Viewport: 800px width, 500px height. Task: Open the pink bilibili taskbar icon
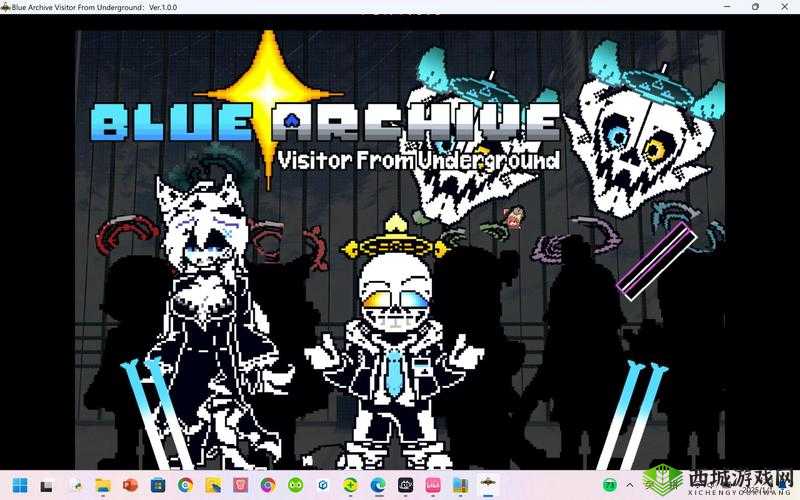pyautogui.click(x=433, y=485)
